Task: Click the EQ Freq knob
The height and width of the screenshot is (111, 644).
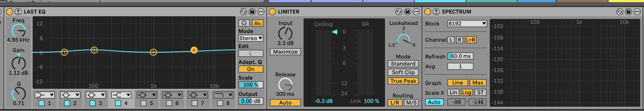Action: point(19,31)
